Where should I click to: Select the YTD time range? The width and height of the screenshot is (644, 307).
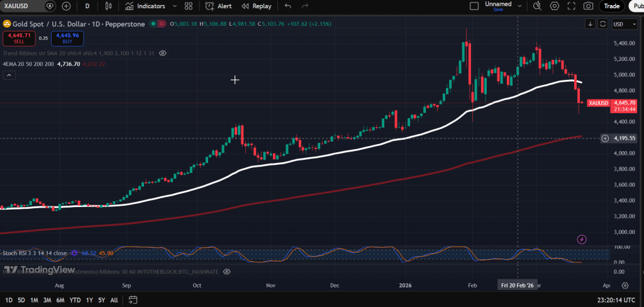(x=75, y=300)
